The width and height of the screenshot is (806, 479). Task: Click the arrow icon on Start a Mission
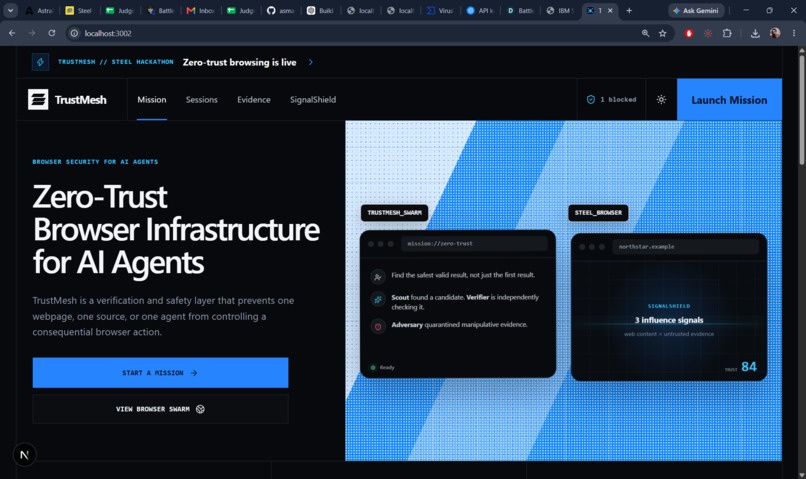[194, 373]
